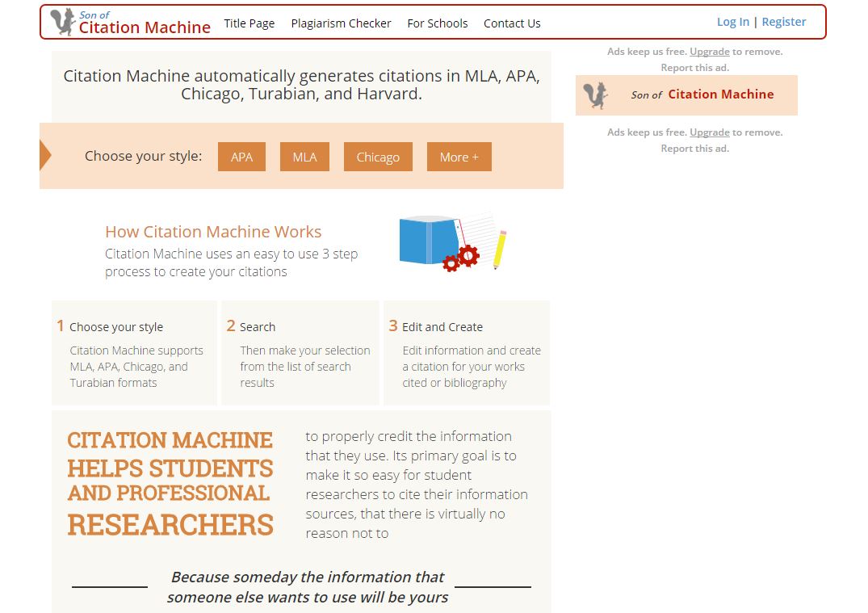This screenshot has height=613, width=868.
Task: Open the Contact Us page
Action: click(512, 23)
